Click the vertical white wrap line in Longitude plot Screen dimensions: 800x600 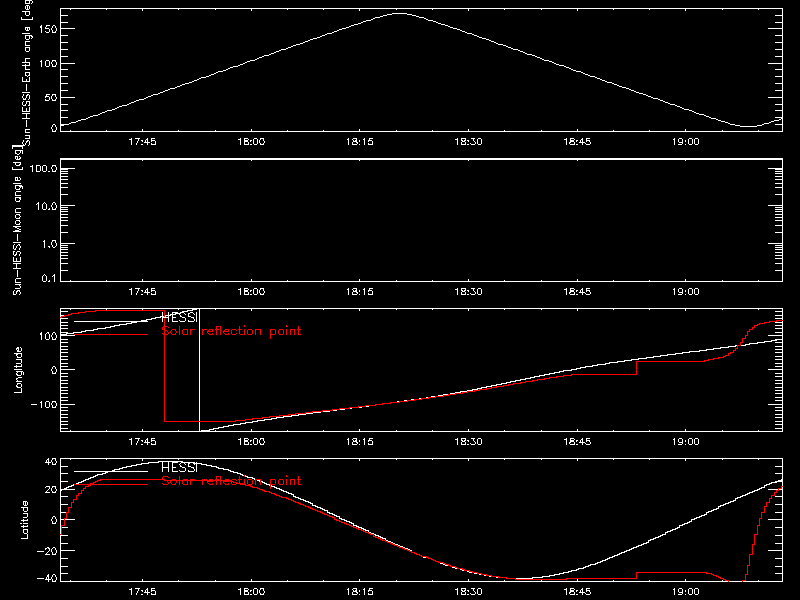[199, 370]
